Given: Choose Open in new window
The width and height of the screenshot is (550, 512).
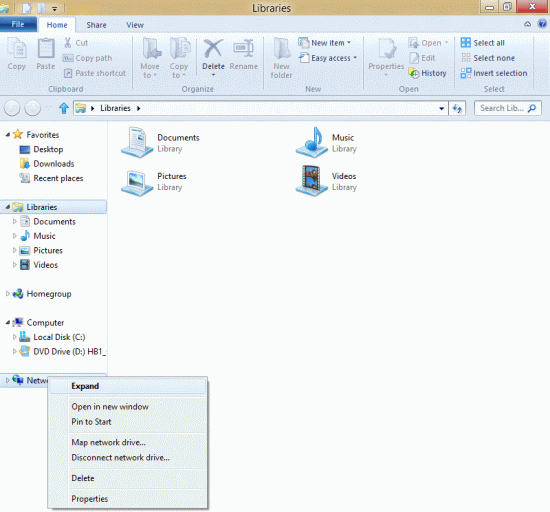Looking at the screenshot, I should tap(128, 407).
